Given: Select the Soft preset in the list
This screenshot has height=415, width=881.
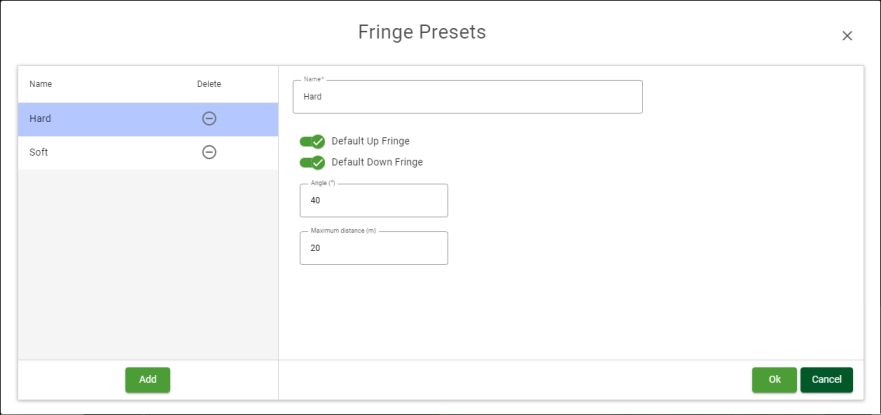Looking at the screenshot, I should [100, 152].
